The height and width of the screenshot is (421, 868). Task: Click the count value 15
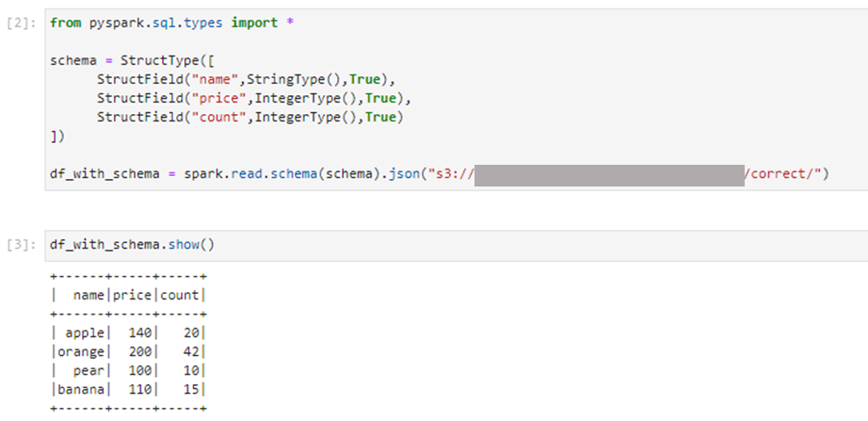point(191,389)
